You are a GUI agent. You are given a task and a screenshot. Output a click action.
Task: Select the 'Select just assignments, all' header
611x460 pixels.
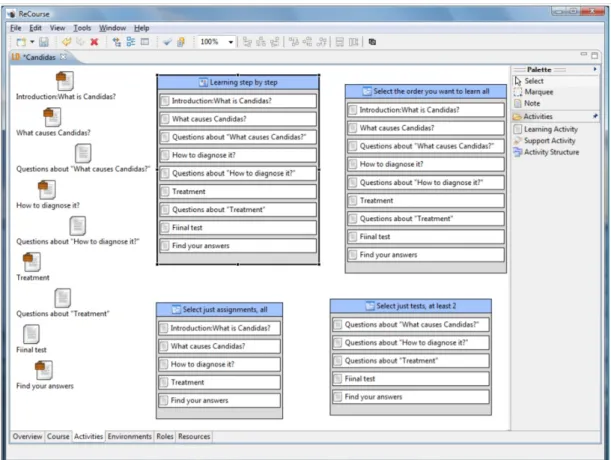[x=219, y=310]
